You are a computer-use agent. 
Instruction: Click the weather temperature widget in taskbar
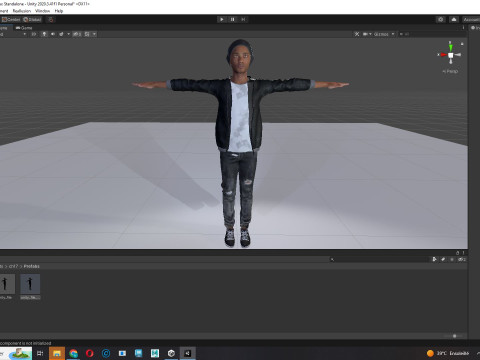coord(448,353)
